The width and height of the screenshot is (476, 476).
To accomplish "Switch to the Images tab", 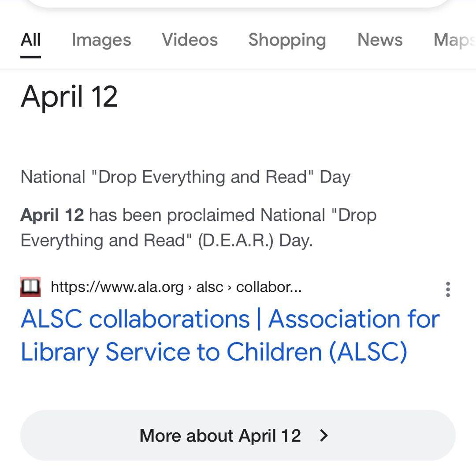I will [101, 40].
